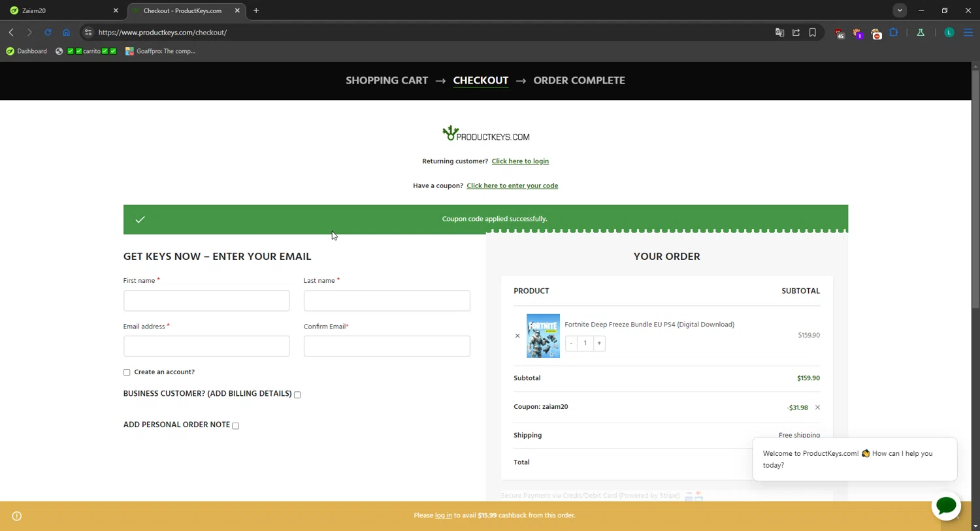Open the Goaffpro bookmark
The width and height of the screenshot is (980, 531).
pos(161,51)
